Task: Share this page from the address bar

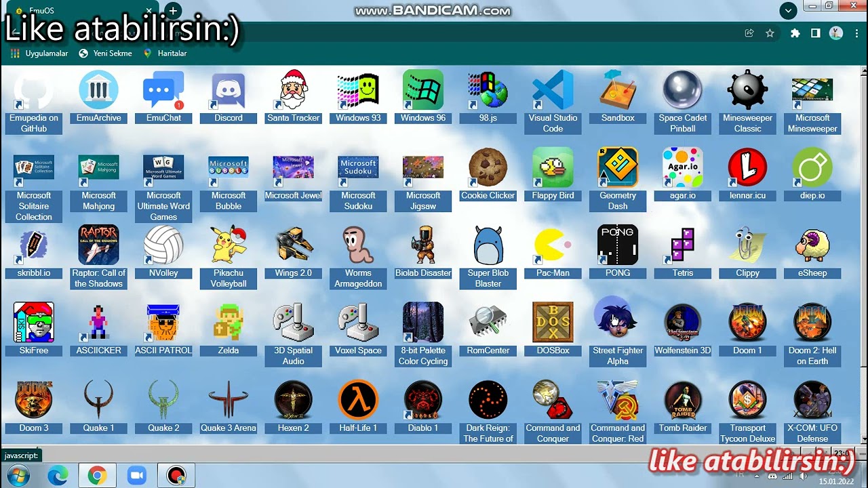Action: pos(749,33)
